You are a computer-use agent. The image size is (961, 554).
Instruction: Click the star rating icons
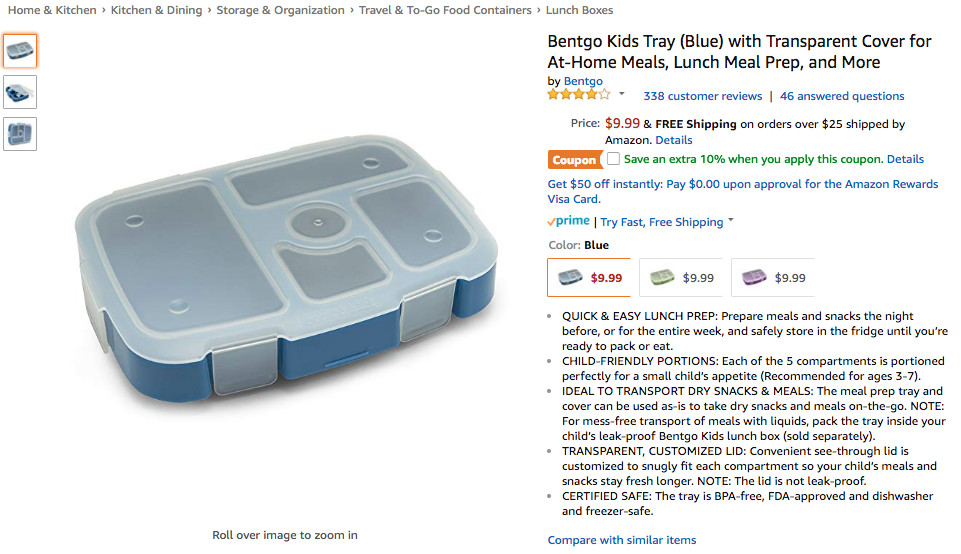coord(578,95)
